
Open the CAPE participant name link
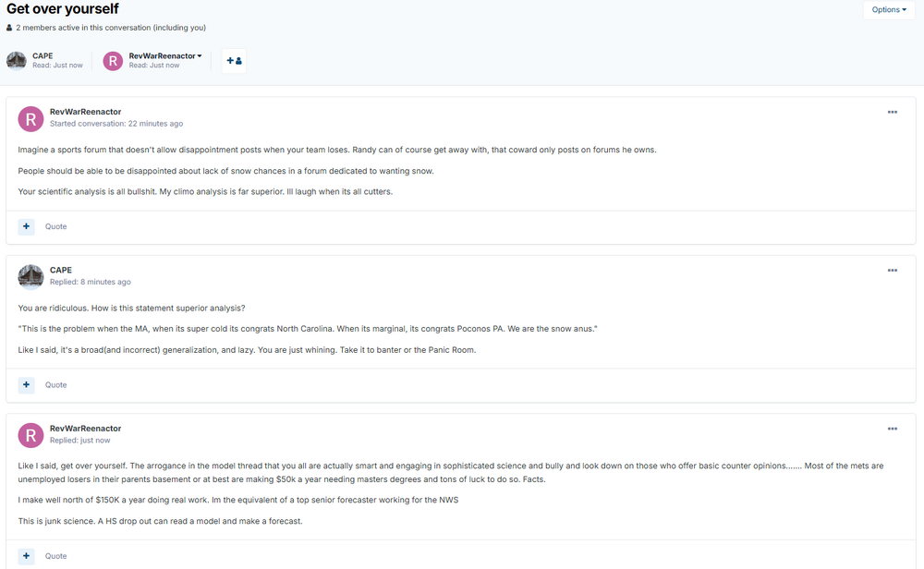coord(43,56)
